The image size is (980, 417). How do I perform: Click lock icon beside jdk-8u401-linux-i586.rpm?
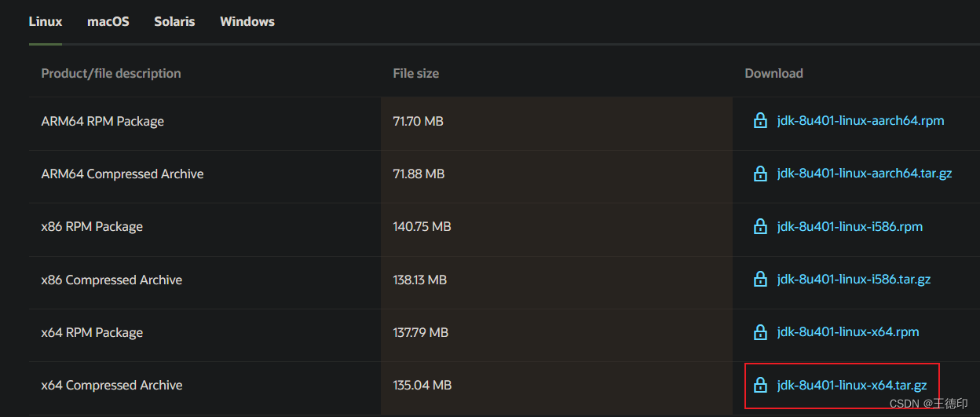point(760,226)
